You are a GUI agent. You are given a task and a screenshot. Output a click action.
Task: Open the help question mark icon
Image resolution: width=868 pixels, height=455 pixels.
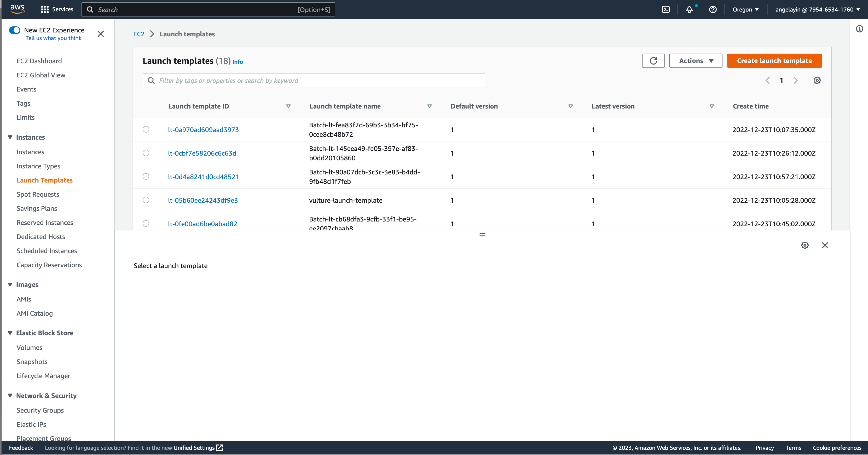[713, 9]
